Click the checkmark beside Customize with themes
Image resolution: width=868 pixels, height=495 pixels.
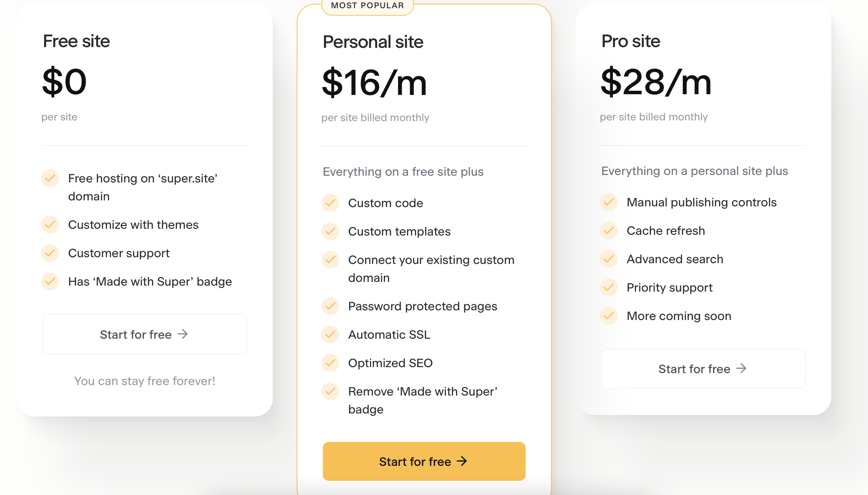[50, 224]
